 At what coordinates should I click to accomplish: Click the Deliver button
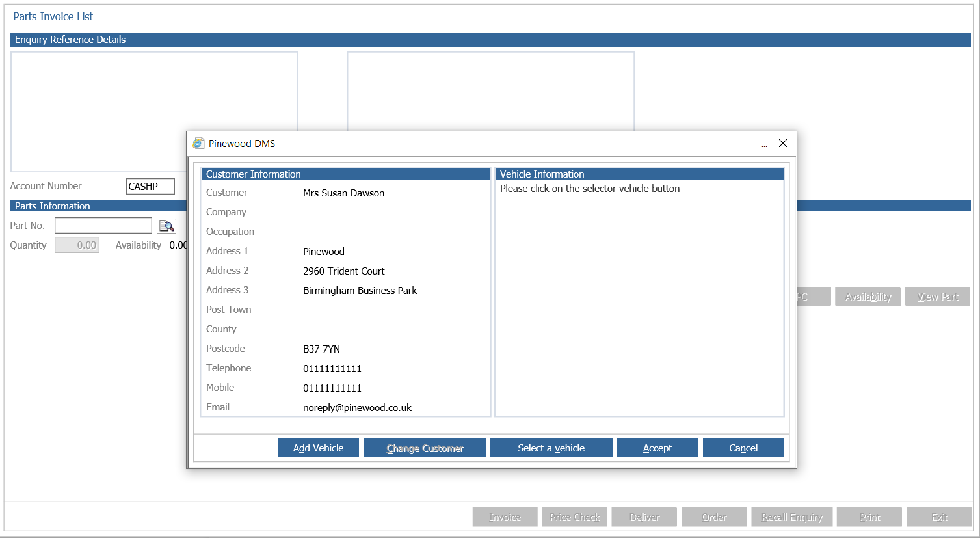point(644,517)
